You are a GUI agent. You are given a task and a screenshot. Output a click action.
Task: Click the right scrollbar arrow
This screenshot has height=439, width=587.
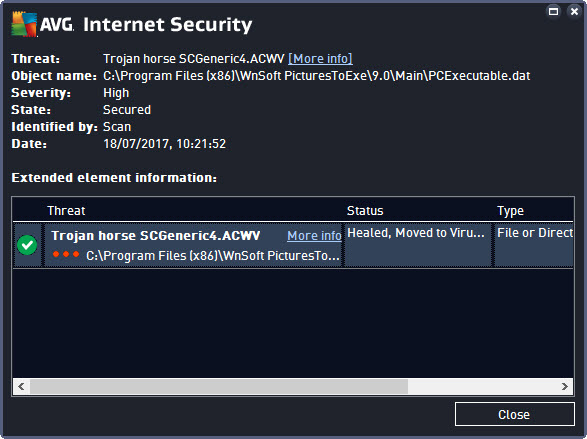click(x=565, y=386)
